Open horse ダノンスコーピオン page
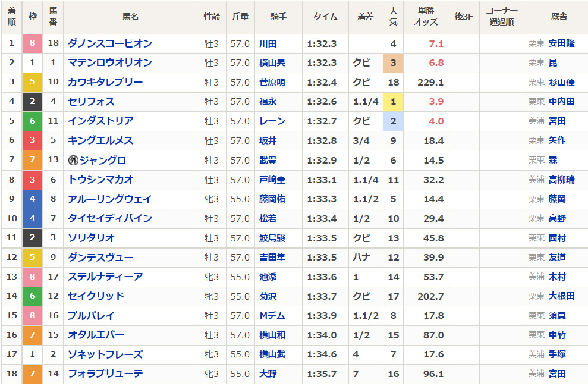The width and height of the screenshot is (588, 386). tap(110, 43)
